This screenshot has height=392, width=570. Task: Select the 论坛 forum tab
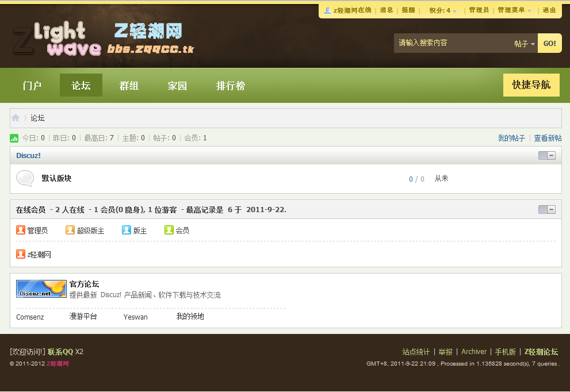pyautogui.click(x=81, y=86)
